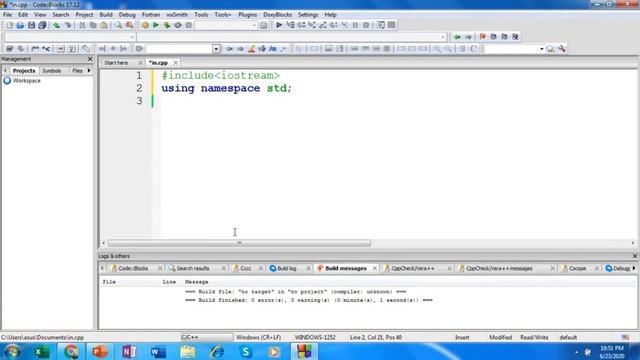This screenshot has height=360, width=640.
Task: Open the File menu
Action: (7, 15)
